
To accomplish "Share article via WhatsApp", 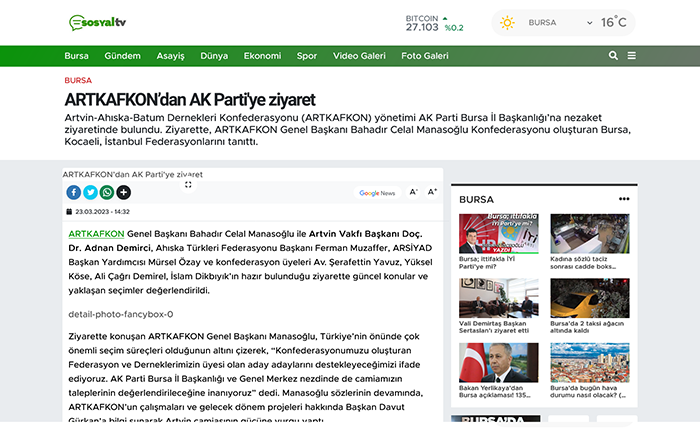I will pos(107,192).
